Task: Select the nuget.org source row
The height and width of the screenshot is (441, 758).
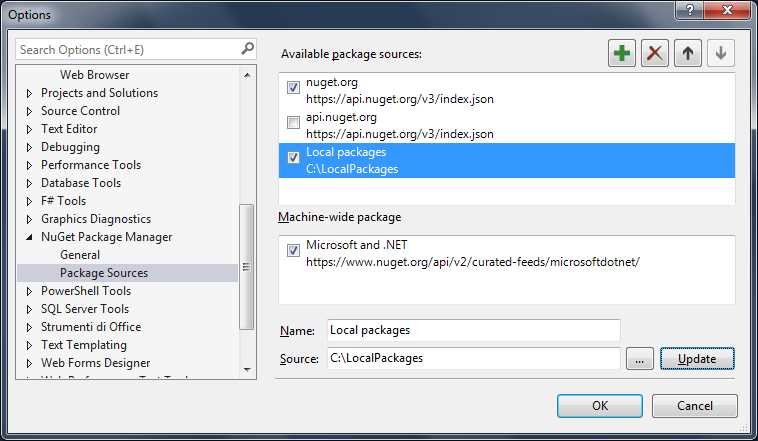Action: pyautogui.click(x=507, y=90)
